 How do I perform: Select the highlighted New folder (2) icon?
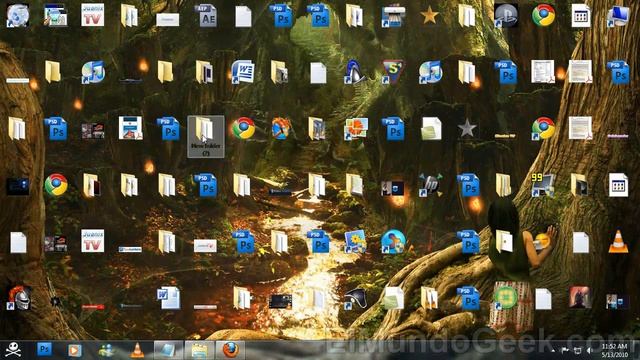(206, 136)
